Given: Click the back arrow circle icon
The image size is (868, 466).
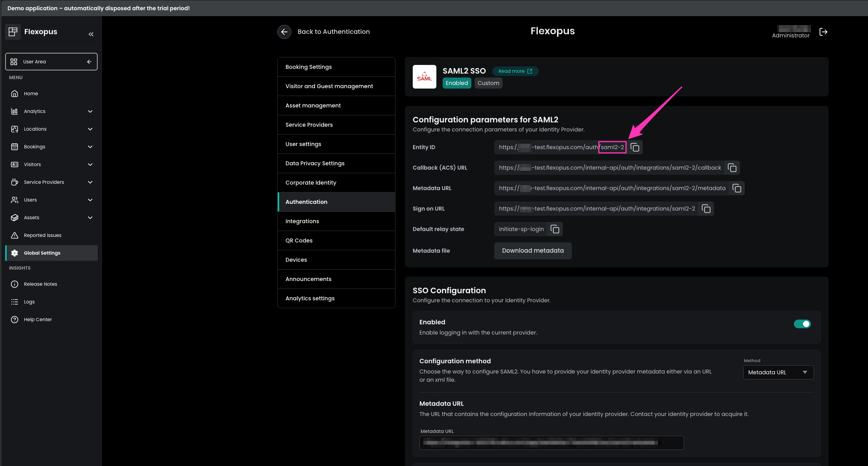Looking at the screenshot, I should coord(284,32).
